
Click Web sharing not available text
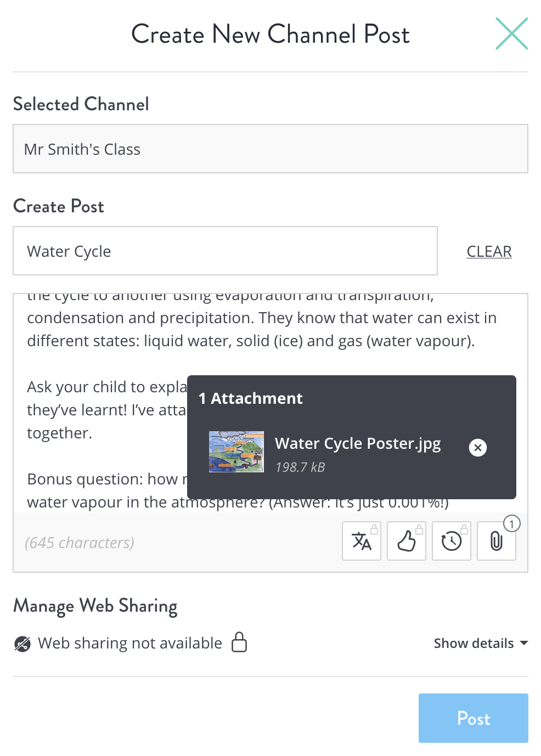(x=130, y=643)
